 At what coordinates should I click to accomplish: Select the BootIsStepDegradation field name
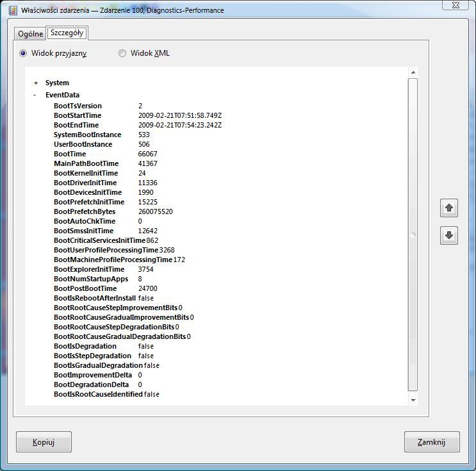click(x=92, y=356)
